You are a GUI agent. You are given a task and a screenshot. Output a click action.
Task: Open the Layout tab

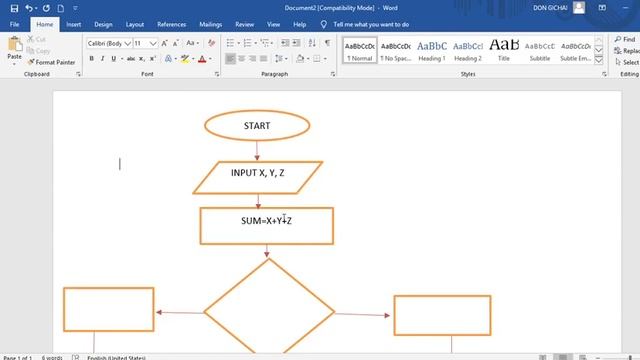coord(135,24)
